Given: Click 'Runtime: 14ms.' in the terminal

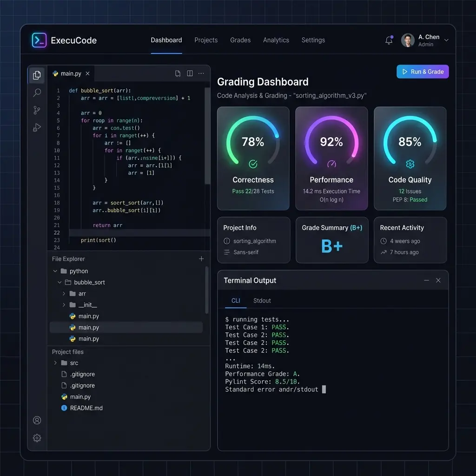Looking at the screenshot, I should point(250,366).
